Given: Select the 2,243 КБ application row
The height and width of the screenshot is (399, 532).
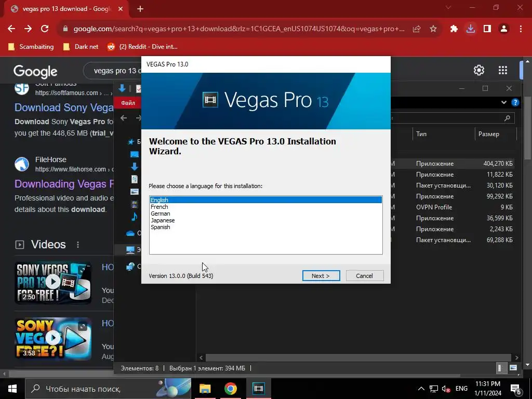Looking at the screenshot, I should [453, 229].
